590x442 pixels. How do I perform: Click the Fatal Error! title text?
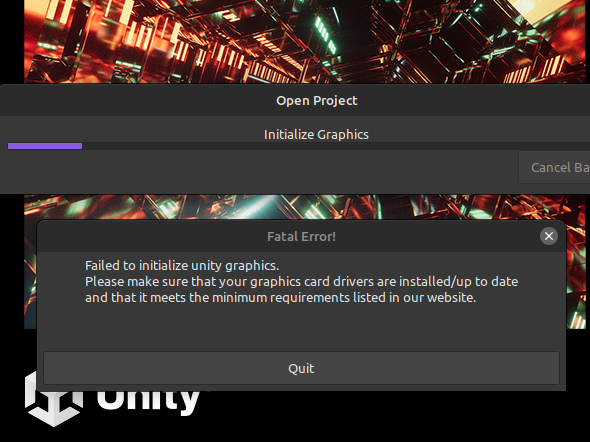(301, 236)
